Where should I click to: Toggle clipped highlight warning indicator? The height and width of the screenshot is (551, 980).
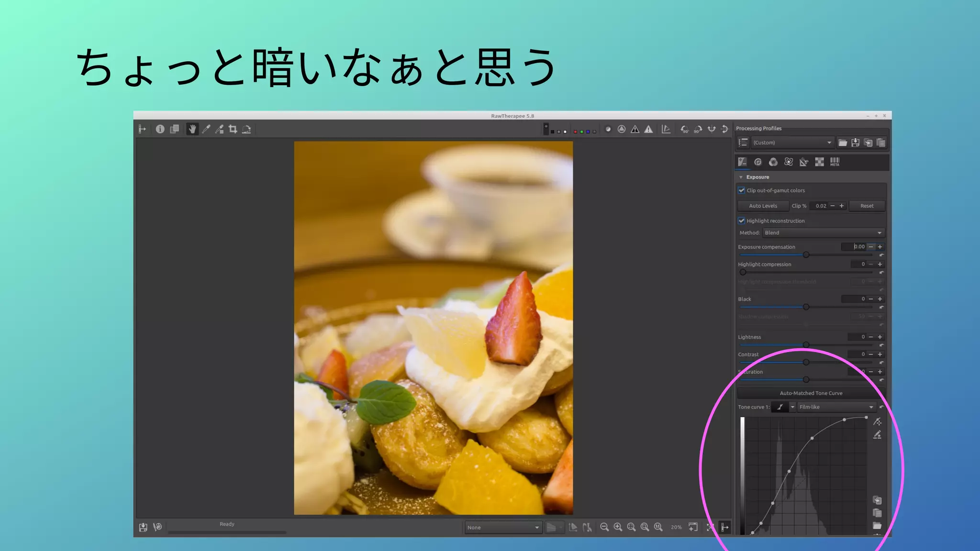pos(648,129)
